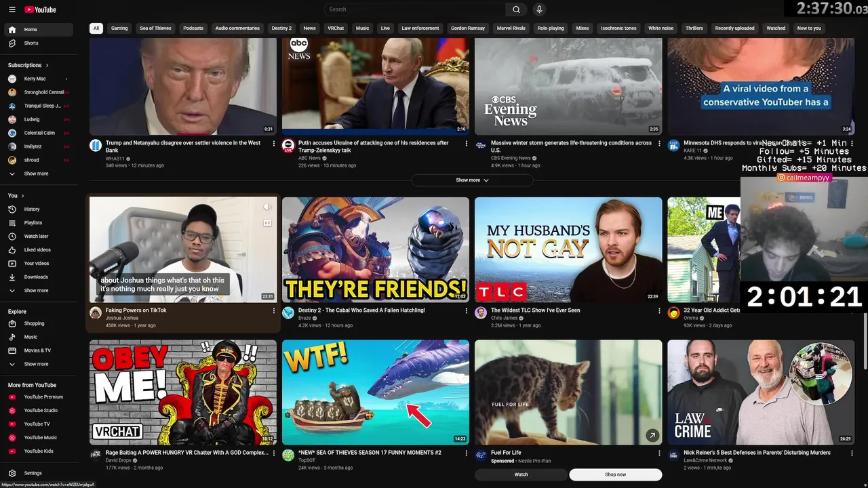Click the Watch button on ad
868x488 pixels.
521,474
